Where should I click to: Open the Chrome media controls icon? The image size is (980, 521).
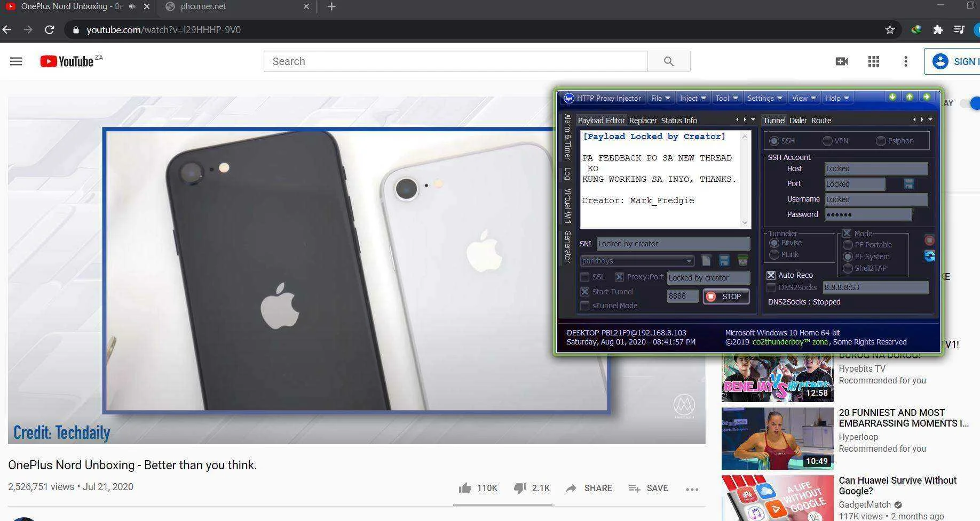959,30
